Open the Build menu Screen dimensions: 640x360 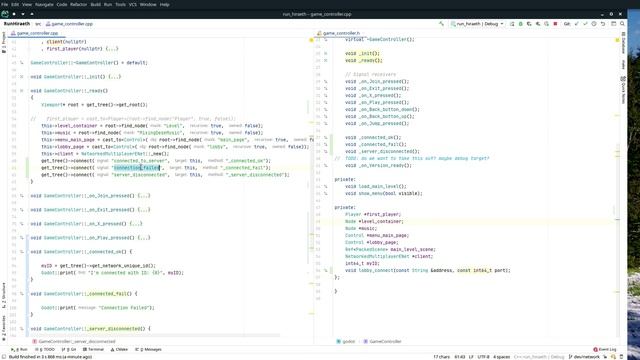(96, 4)
